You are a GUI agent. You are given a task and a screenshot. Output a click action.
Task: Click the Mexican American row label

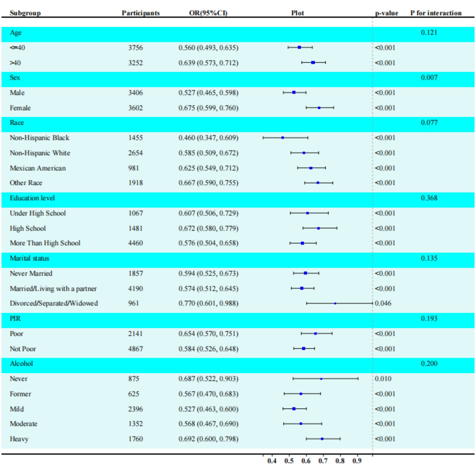click(x=38, y=168)
